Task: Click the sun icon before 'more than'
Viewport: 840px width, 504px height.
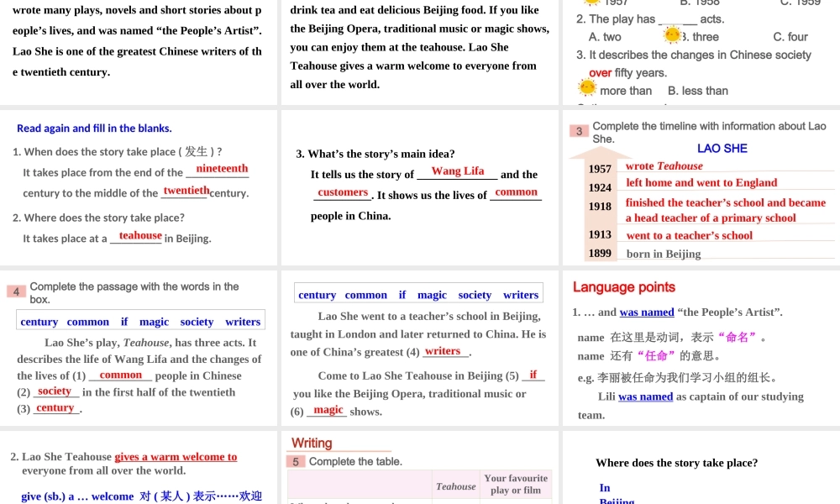Action: [587, 88]
